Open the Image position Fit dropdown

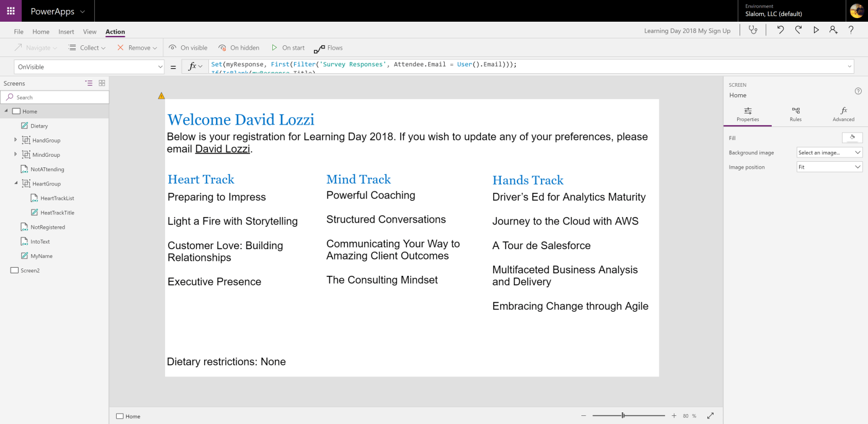(x=830, y=167)
